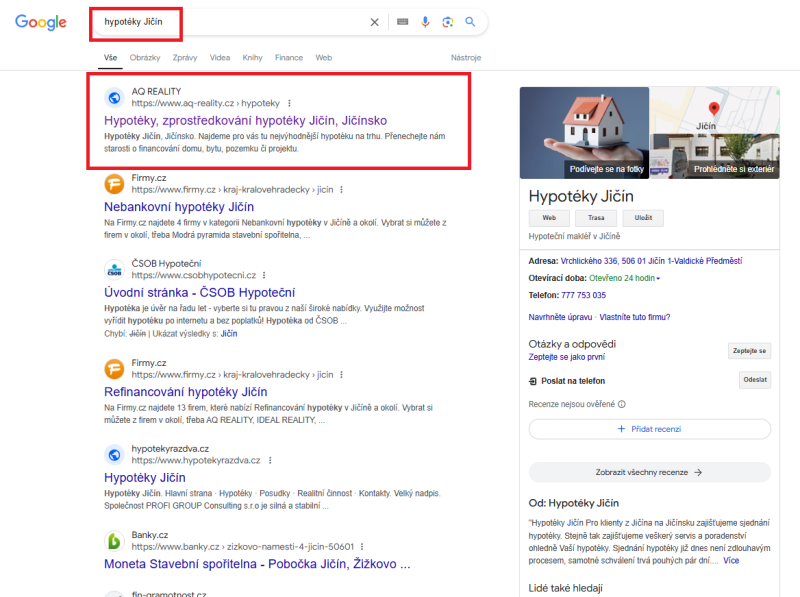800x597 pixels.
Task: Open result Hypotéky, zprostředkování hypotéky Jičín, Jičínsko
Action: pos(245,120)
